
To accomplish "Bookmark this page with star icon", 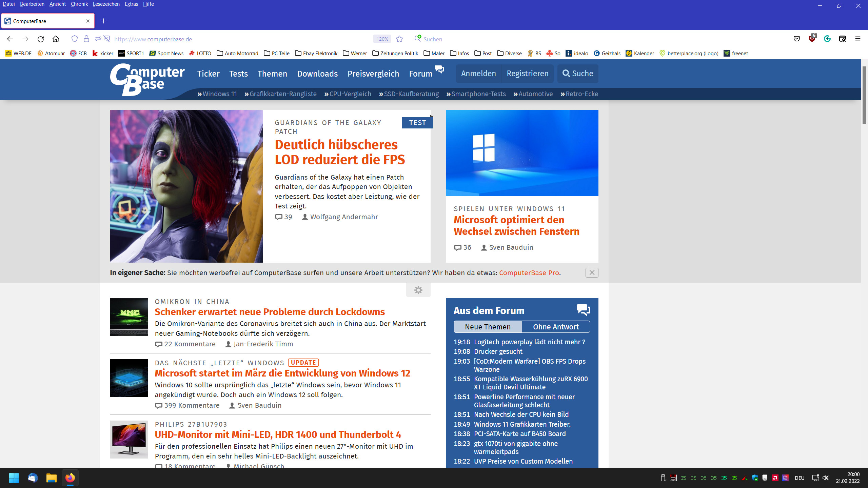I will (x=399, y=39).
